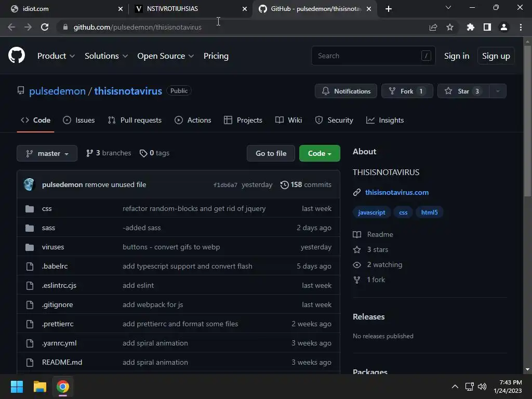Viewport: 532px width, 399px height.
Task: View the 3 branches link
Action: [109, 153]
